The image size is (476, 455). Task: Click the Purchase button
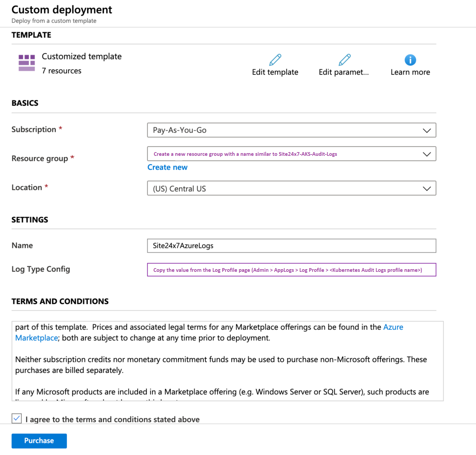pos(39,441)
